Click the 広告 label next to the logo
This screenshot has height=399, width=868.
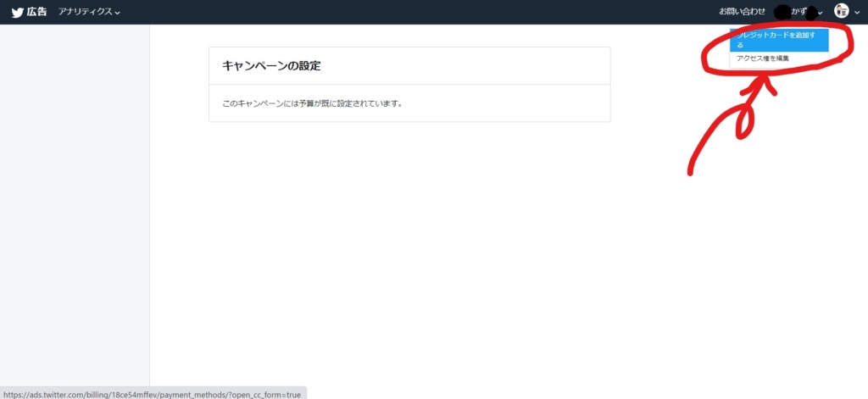pyautogui.click(x=37, y=12)
